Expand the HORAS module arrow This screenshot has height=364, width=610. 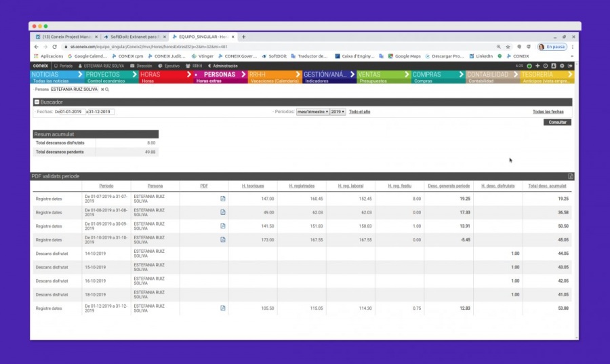(188, 75)
